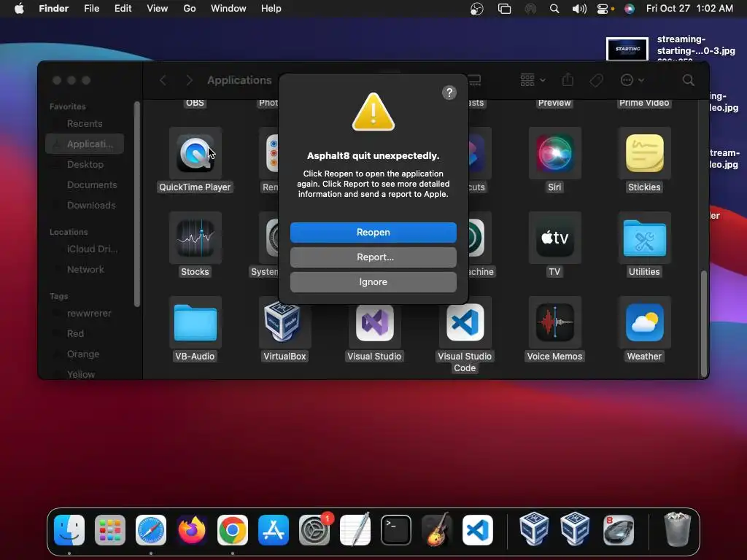This screenshot has width=747, height=560.
Task: Search in the Finder window
Action: (688, 80)
